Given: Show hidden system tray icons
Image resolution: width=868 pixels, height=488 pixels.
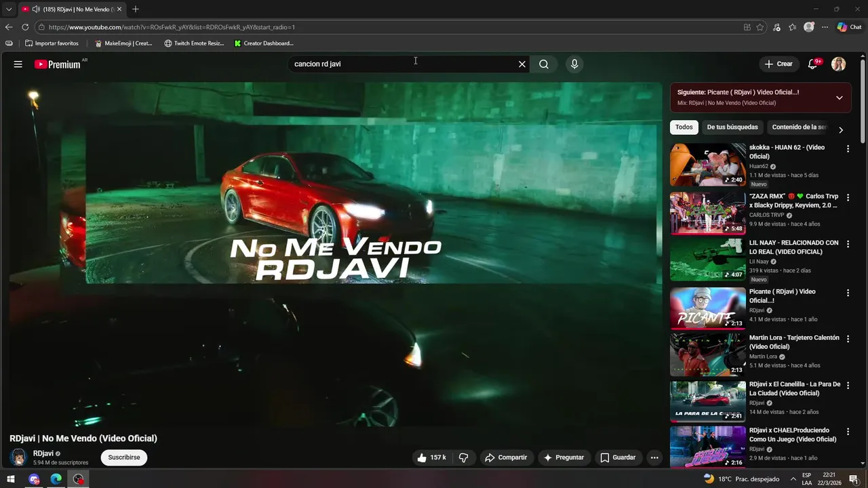Looking at the screenshot, I should [x=793, y=479].
